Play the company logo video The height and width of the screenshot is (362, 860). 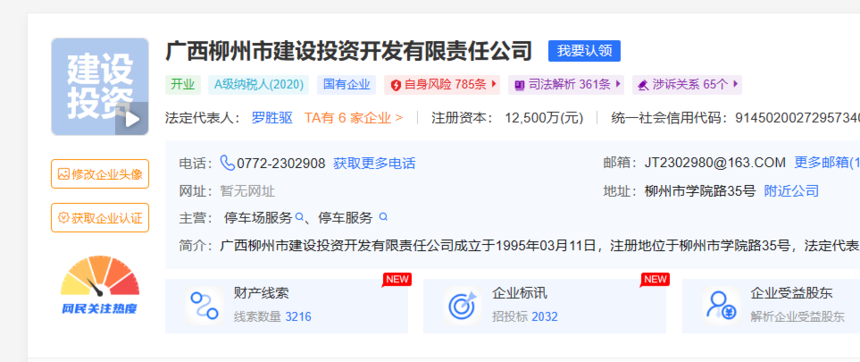pos(132,118)
